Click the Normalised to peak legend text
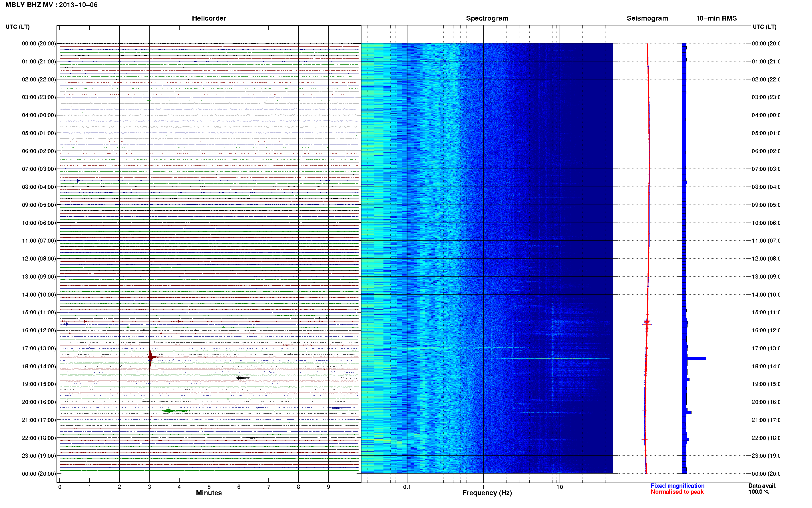812x508 pixels. (x=677, y=492)
